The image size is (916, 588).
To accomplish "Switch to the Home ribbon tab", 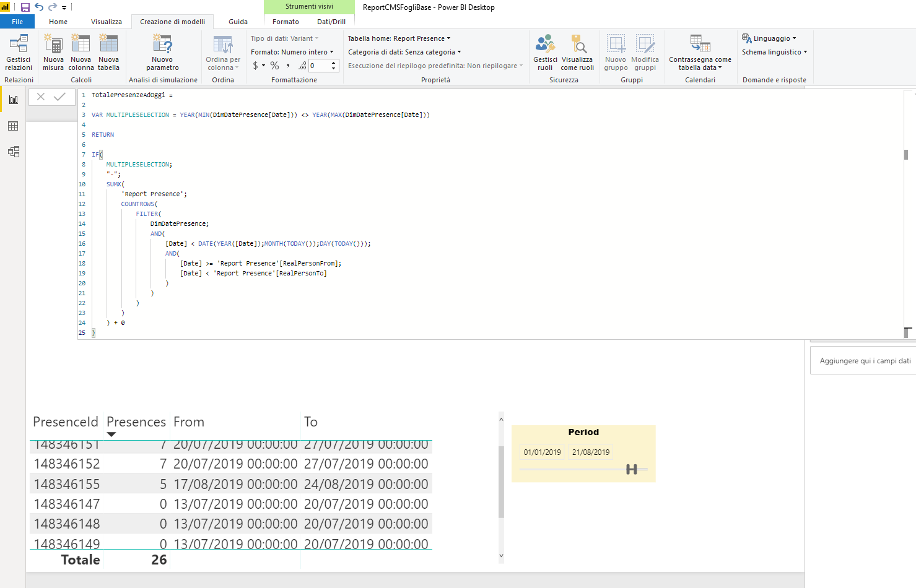I will pyautogui.click(x=58, y=22).
